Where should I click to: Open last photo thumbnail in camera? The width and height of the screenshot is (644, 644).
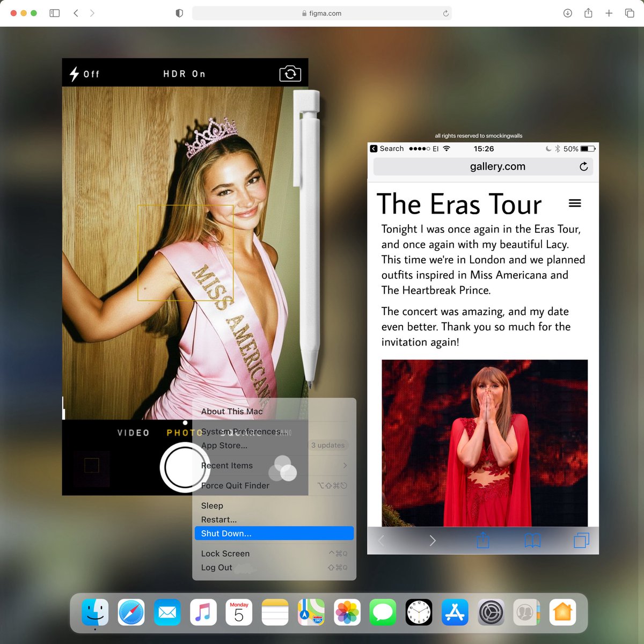click(x=92, y=465)
